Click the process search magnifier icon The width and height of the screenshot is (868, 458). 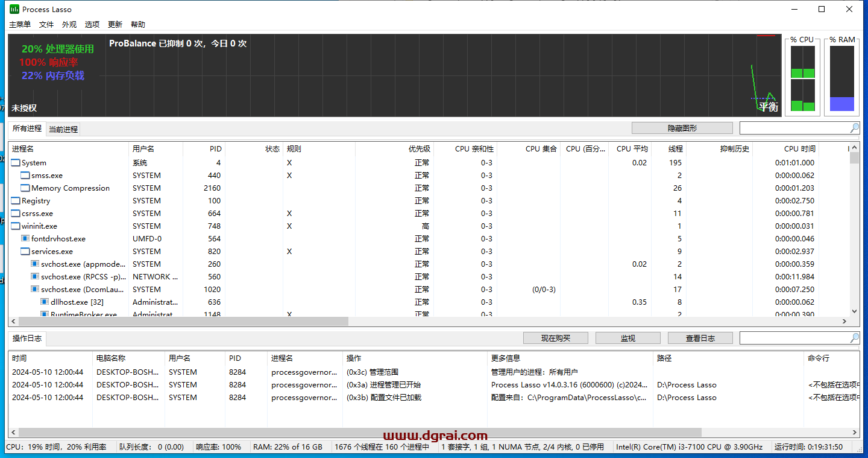coord(855,128)
